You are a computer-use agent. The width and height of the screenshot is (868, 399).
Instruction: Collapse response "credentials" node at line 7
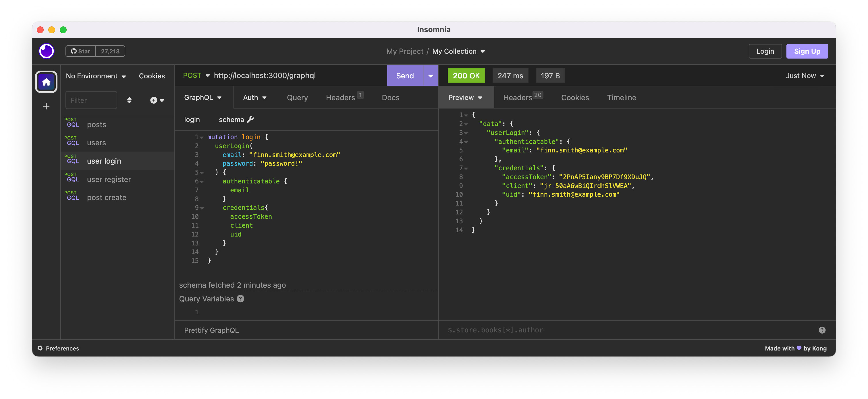(x=466, y=168)
